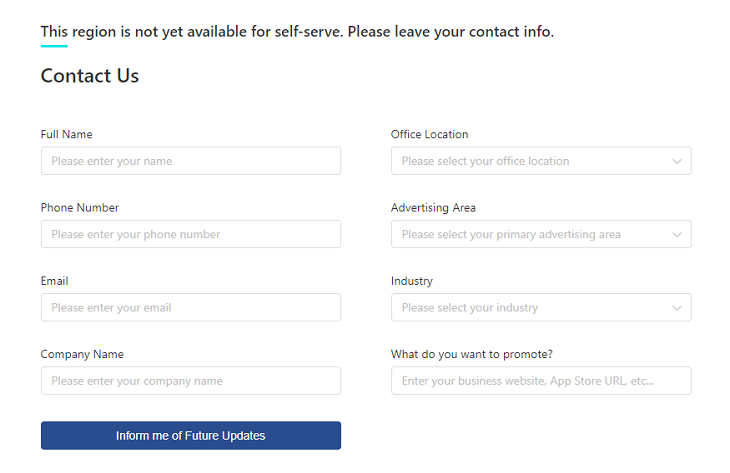Click the Office Location chevron arrow
Screen dimensions: 730x473
pyautogui.click(x=676, y=161)
